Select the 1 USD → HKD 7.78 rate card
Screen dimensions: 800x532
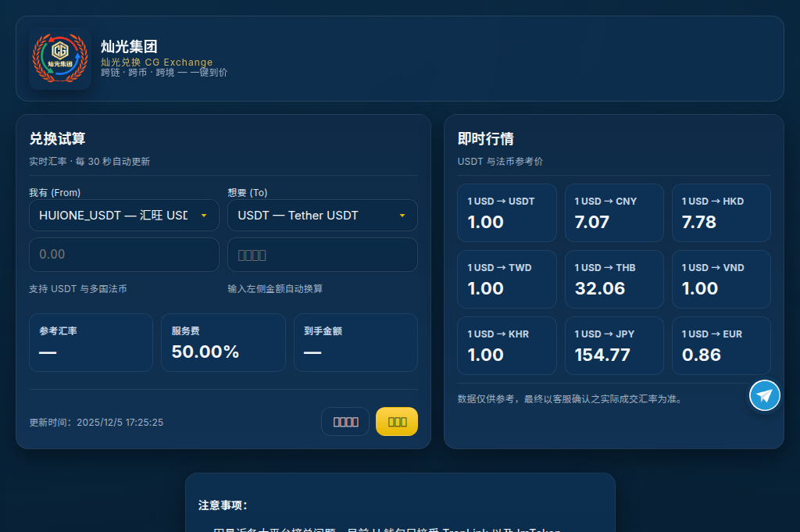tap(721, 212)
